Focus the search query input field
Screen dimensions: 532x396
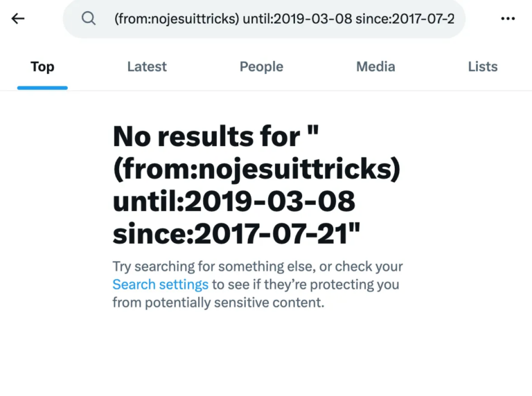284,19
